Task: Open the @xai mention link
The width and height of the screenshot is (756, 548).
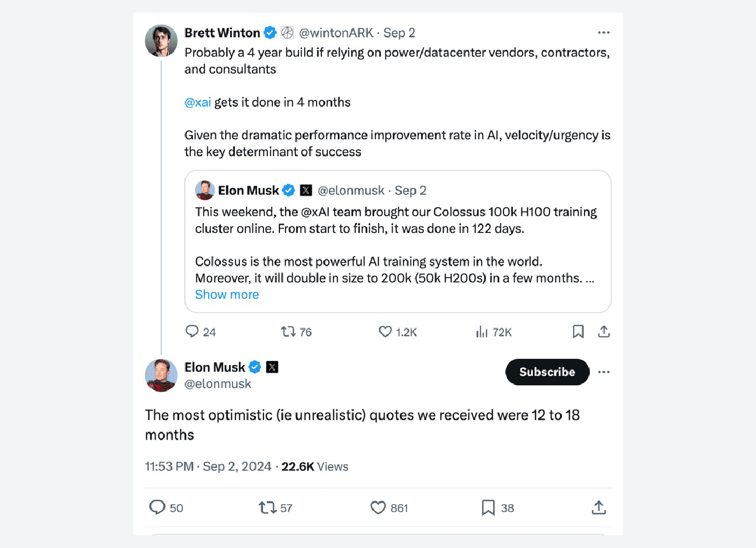Action: (x=198, y=102)
